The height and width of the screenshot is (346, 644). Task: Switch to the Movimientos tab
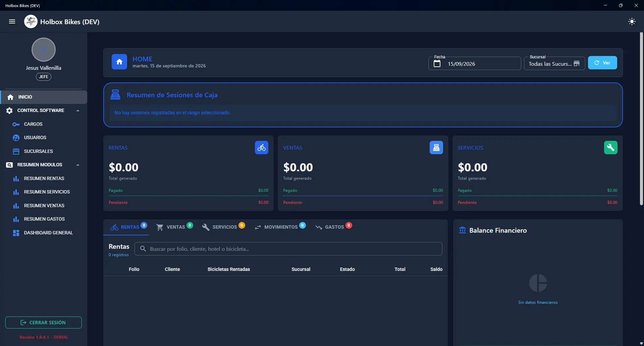280,227
